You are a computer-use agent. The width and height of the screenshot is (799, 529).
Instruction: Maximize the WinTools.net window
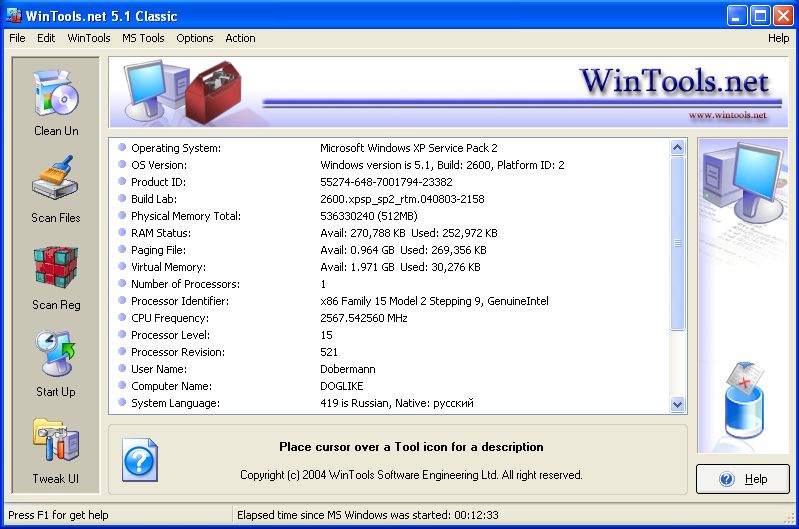pyautogui.click(x=760, y=16)
